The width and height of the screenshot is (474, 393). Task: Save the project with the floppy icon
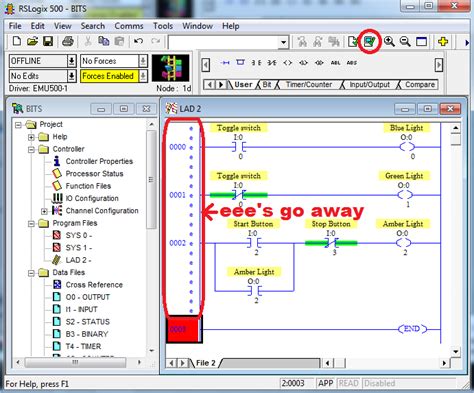coord(48,41)
